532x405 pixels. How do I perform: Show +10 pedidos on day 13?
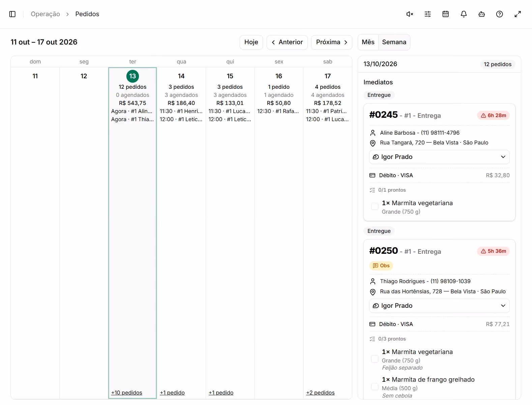tap(127, 393)
